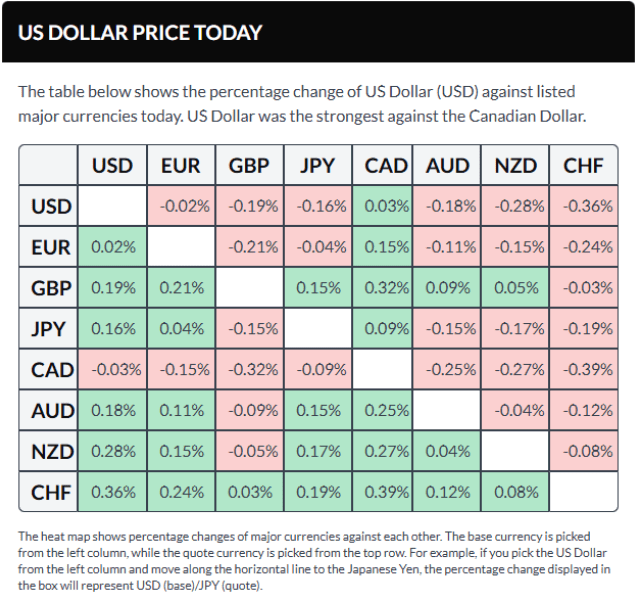Click the CAD row, GBP column -0.32% cell
Viewport: 636px width, 592px height.
coord(249,369)
